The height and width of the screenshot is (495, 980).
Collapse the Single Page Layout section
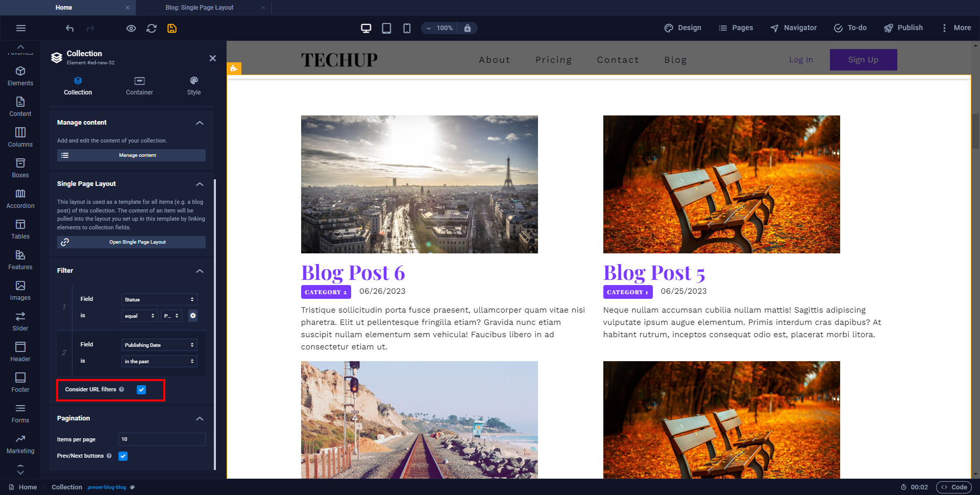click(200, 184)
